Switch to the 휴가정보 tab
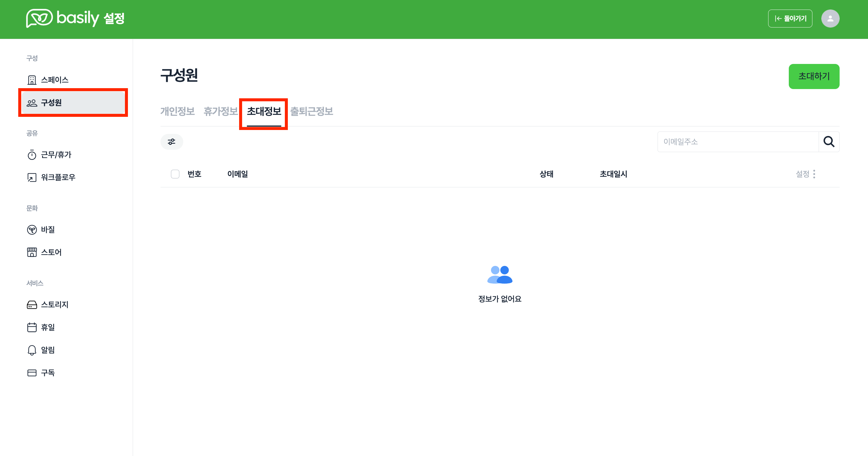 [x=220, y=111]
